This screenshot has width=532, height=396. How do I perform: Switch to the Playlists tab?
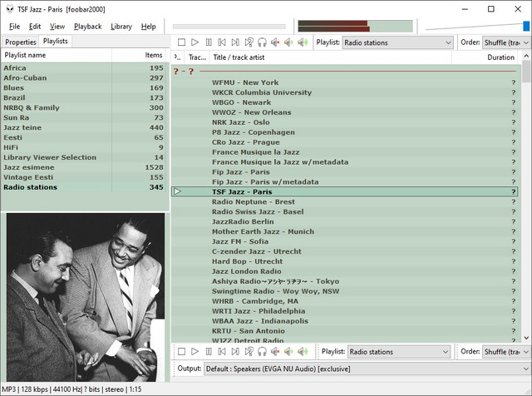[x=56, y=41]
